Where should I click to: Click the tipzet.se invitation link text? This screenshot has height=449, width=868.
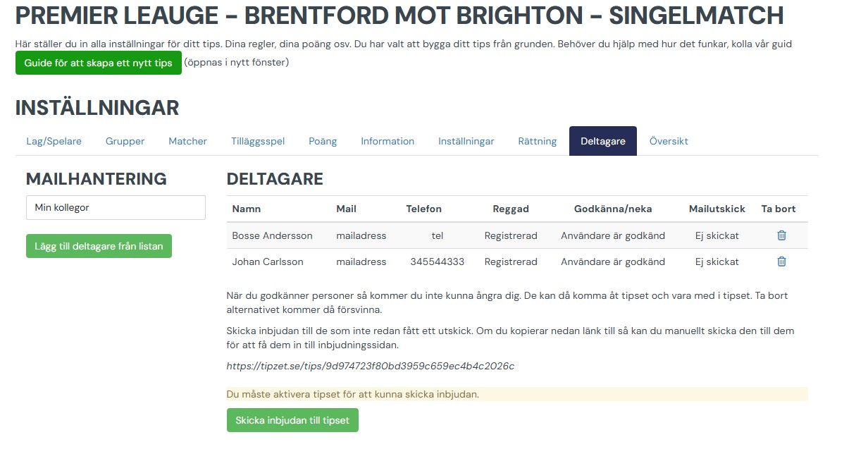(x=371, y=366)
